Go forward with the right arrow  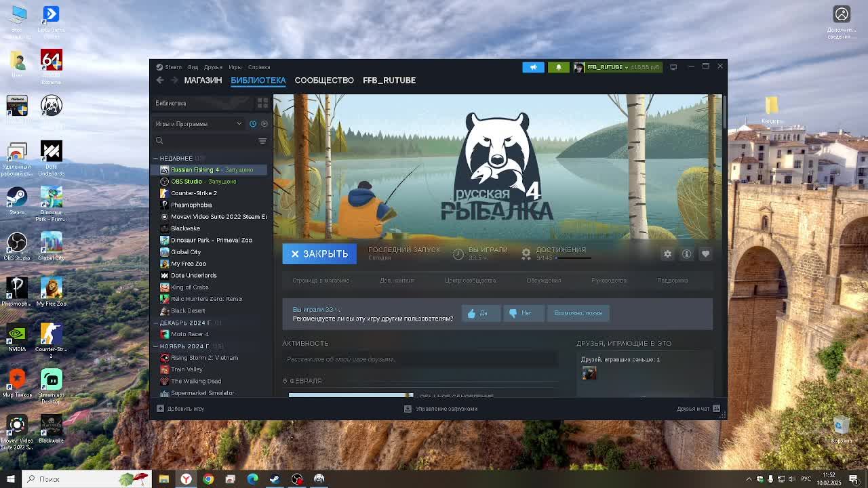174,80
